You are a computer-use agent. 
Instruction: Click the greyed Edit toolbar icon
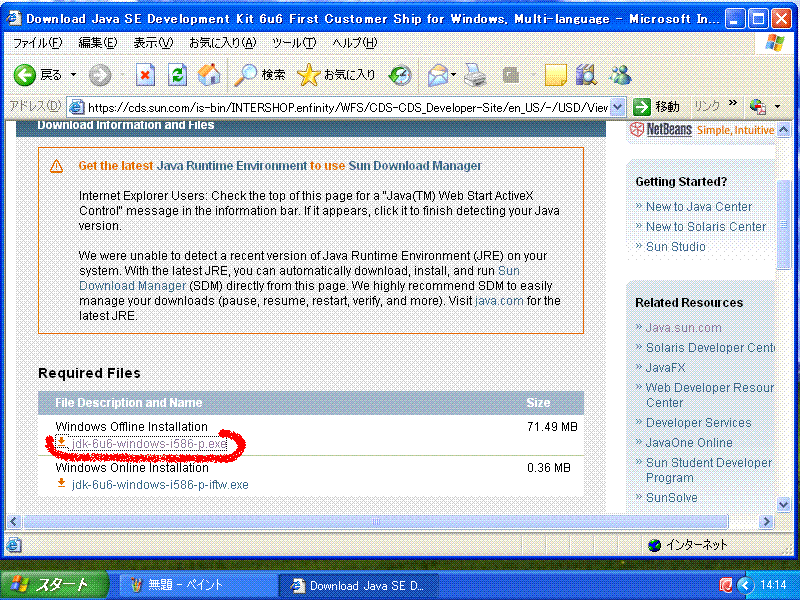[x=511, y=76]
